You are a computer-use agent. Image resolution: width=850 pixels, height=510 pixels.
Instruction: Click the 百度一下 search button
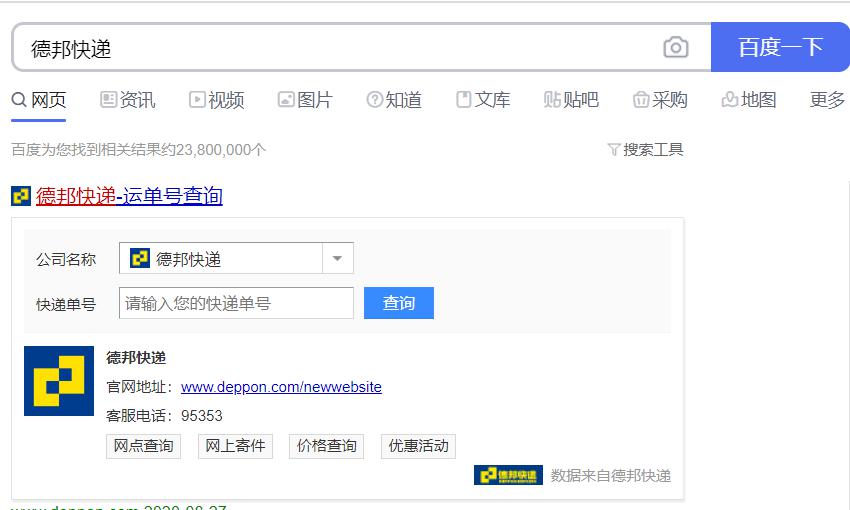click(780, 47)
